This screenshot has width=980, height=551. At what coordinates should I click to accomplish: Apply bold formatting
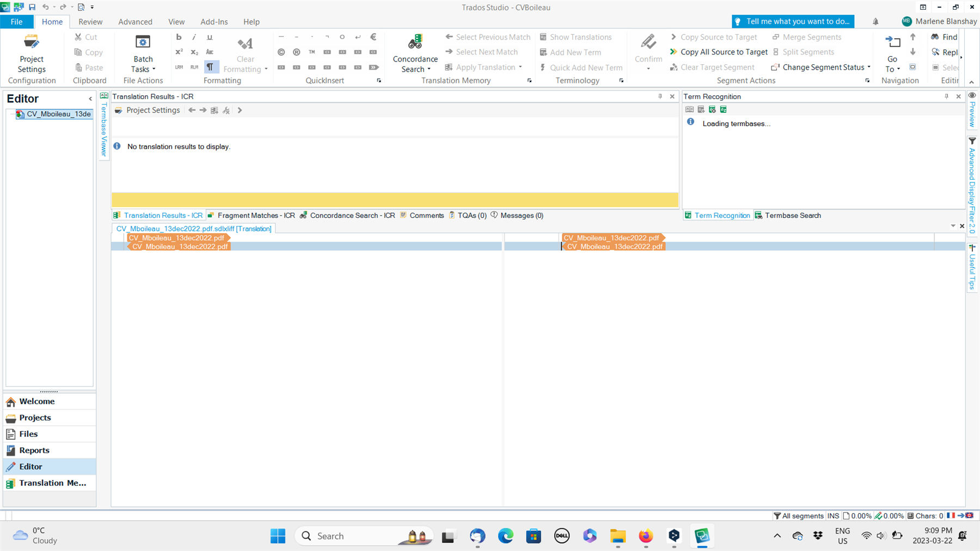(x=179, y=37)
